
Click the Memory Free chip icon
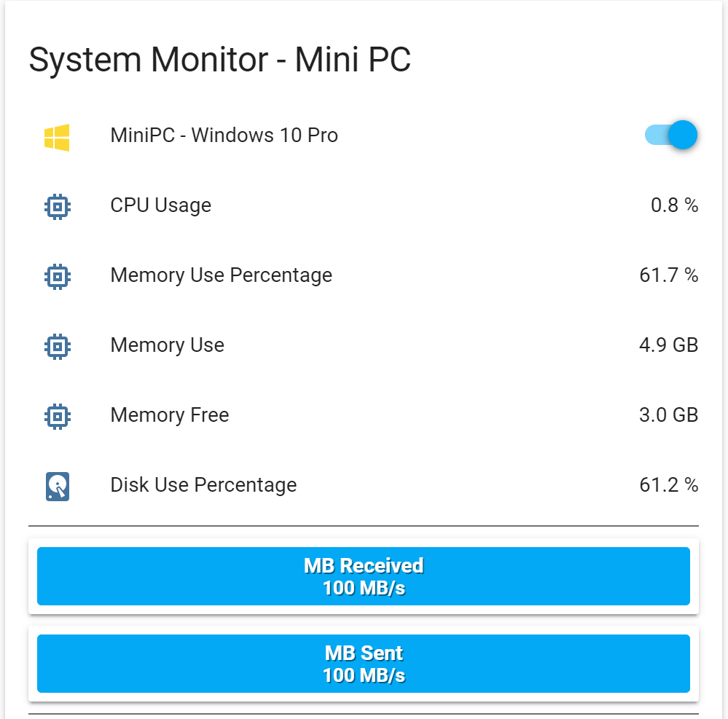coord(57,416)
